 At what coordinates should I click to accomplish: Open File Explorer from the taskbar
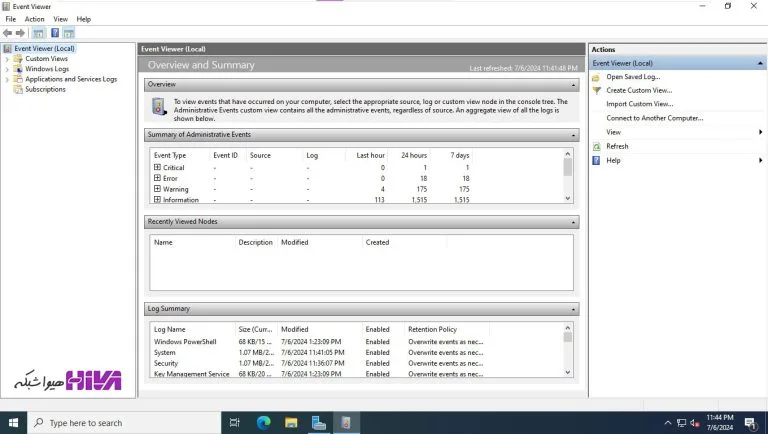tap(291, 423)
